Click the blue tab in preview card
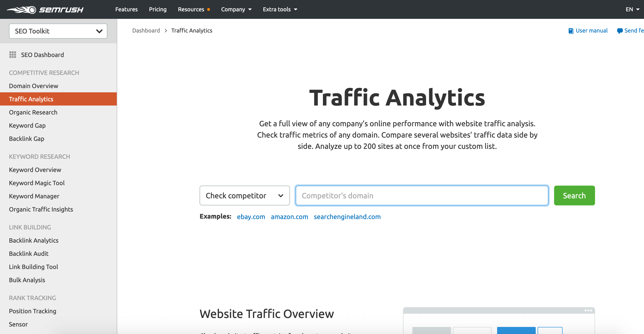 (x=516, y=330)
